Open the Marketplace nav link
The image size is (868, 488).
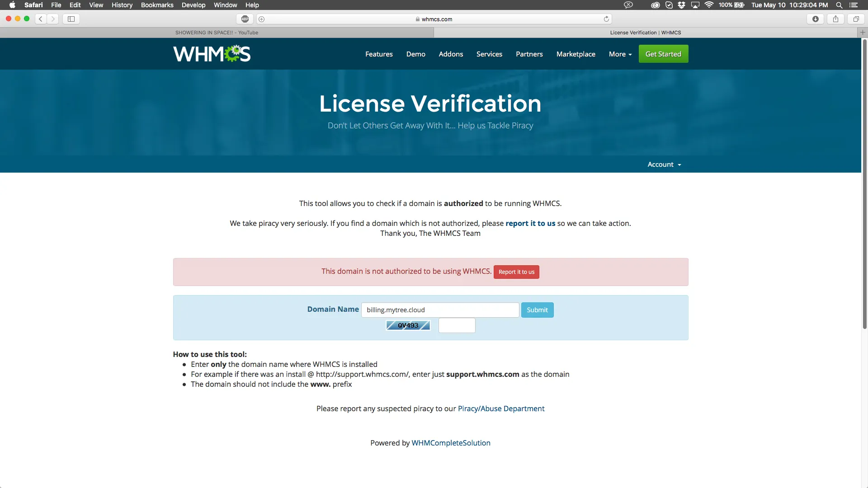(x=576, y=54)
